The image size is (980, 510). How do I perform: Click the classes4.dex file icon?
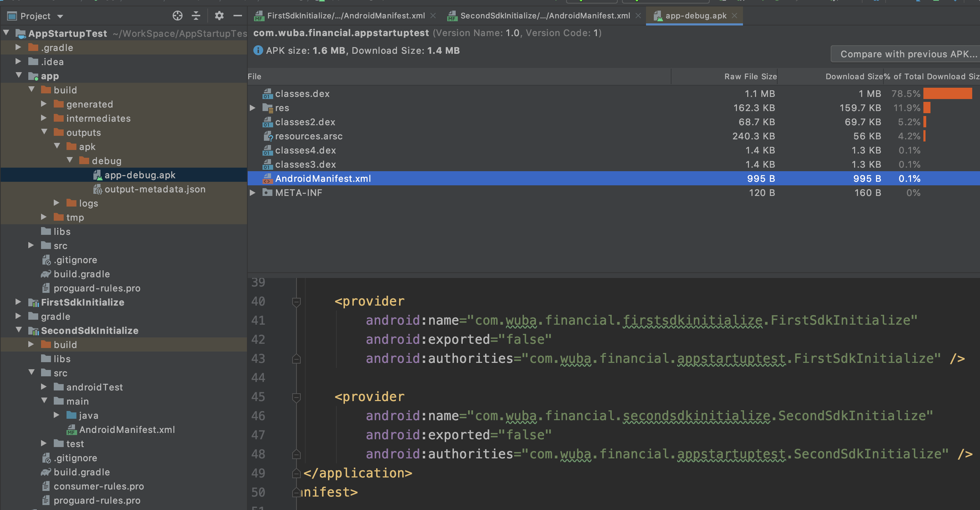pos(267,150)
